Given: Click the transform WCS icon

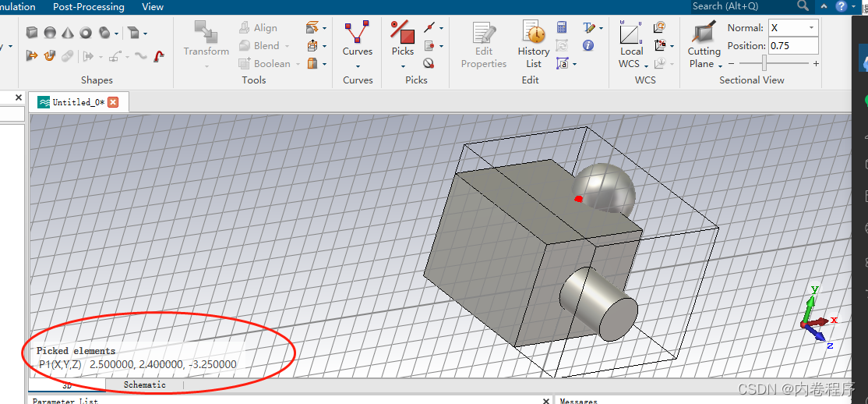Looking at the screenshot, I should tap(659, 45).
